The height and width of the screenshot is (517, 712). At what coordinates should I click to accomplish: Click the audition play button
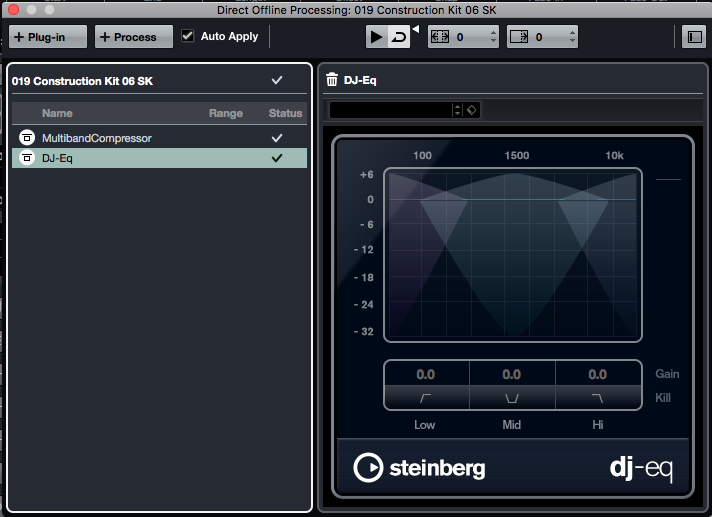tap(376, 37)
